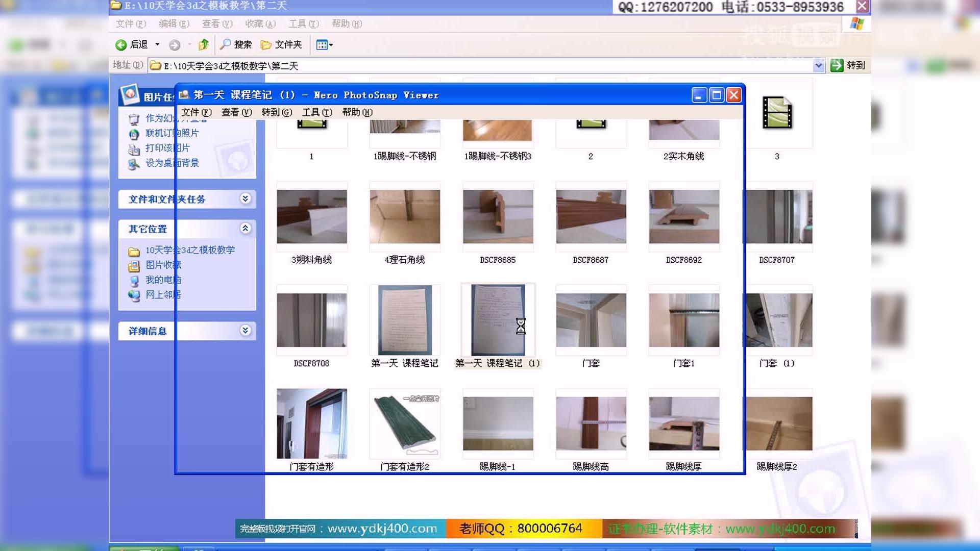
Task: Open the DSCF8685 photo thumbnail
Action: click(x=498, y=217)
